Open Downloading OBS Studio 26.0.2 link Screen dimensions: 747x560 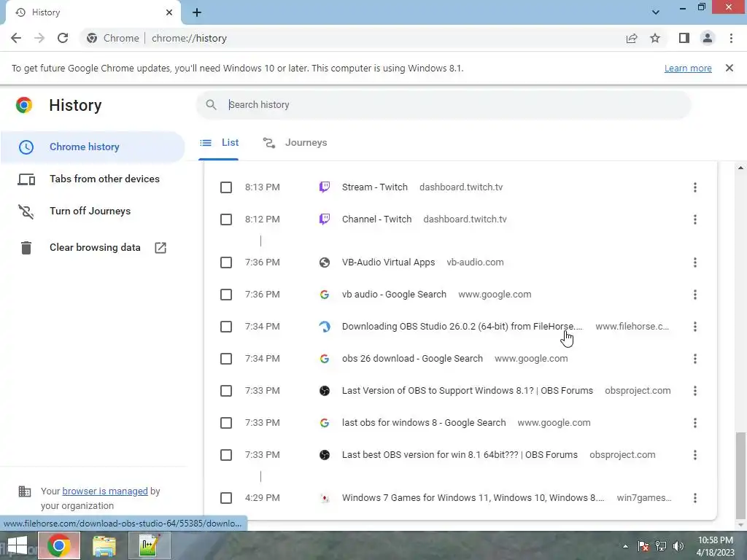[462, 327]
